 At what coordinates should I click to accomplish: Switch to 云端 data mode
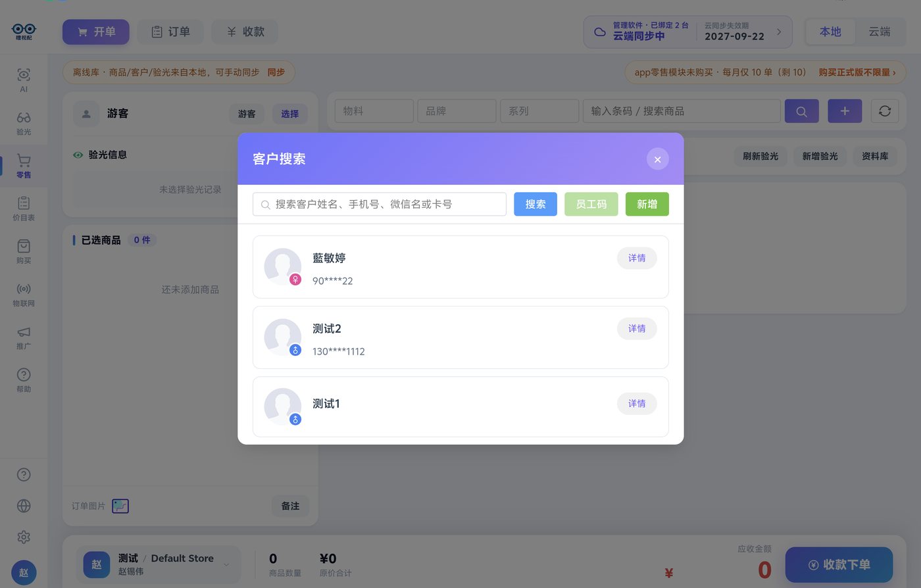880,32
